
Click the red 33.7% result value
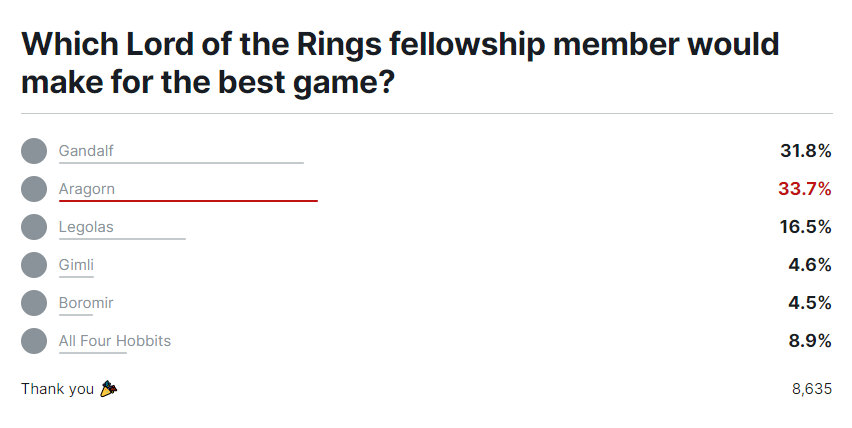click(805, 189)
